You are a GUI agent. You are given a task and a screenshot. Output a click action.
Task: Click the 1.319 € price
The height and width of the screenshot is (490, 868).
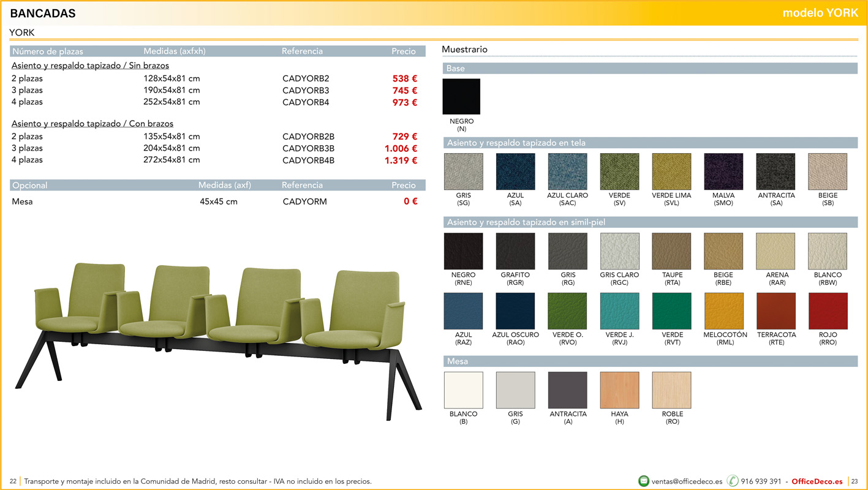point(401,160)
